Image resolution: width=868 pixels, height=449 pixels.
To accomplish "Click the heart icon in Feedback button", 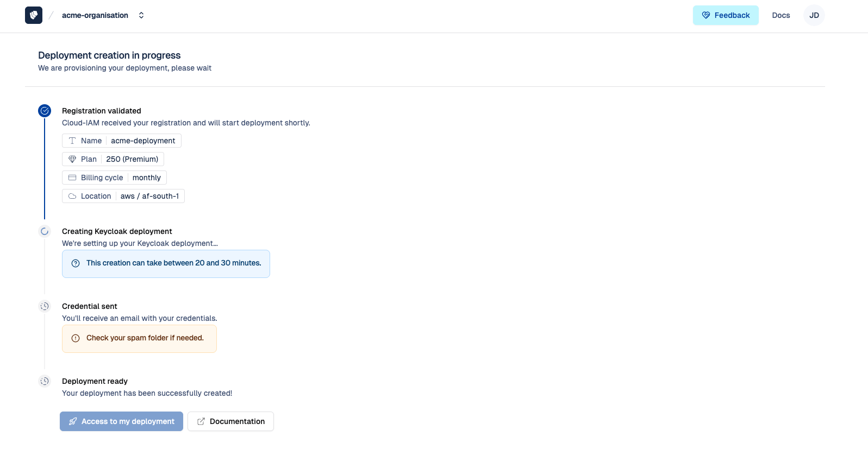I will point(706,15).
